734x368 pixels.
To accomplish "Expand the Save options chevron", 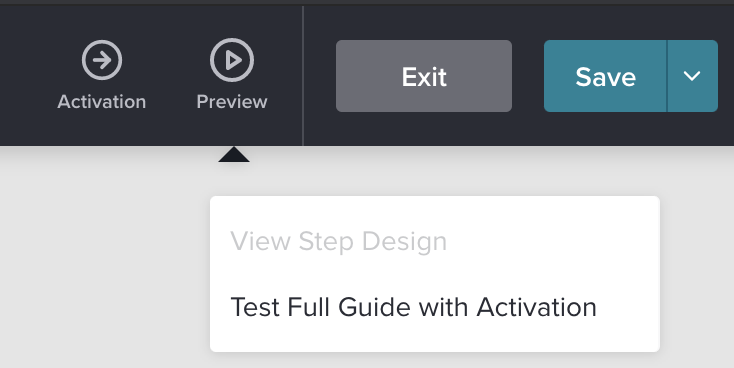I will click(692, 76).
